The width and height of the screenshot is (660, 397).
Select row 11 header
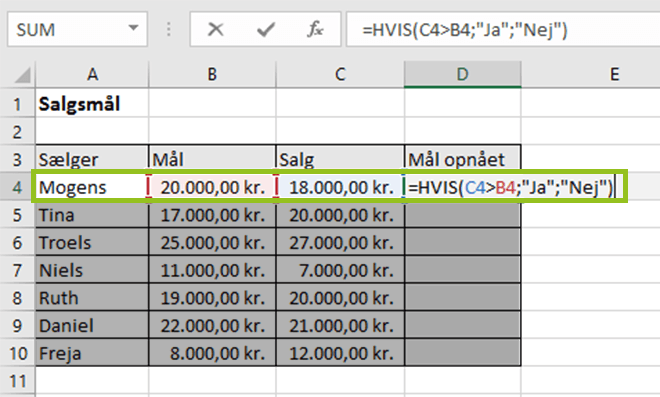(17, 381)
